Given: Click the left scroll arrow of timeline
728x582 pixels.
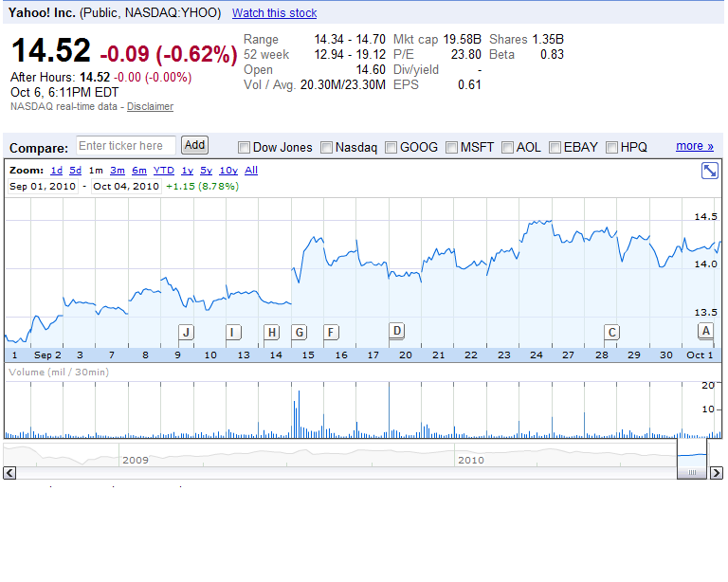Looking at the screenshot, I should point(9,473).
